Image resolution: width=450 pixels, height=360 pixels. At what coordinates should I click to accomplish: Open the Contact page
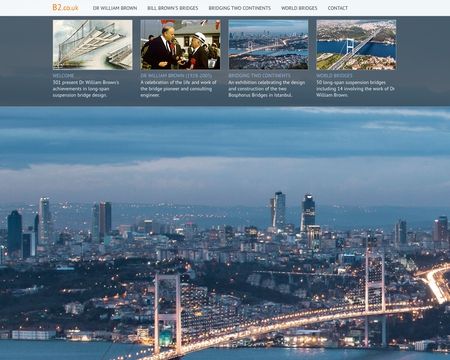tap(338, 8)
